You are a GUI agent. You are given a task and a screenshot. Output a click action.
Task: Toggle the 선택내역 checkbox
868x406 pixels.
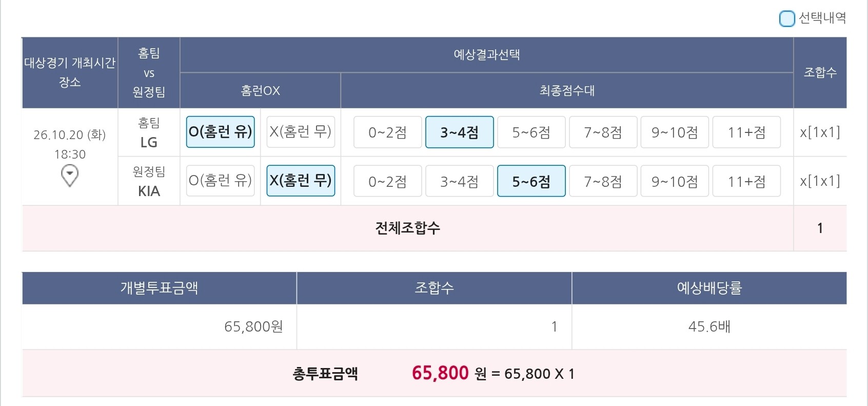pos(787,19)
